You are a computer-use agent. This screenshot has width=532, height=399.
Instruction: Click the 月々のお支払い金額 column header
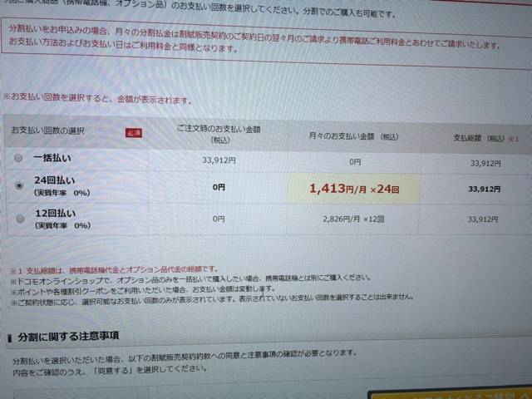tap(354, 136)
